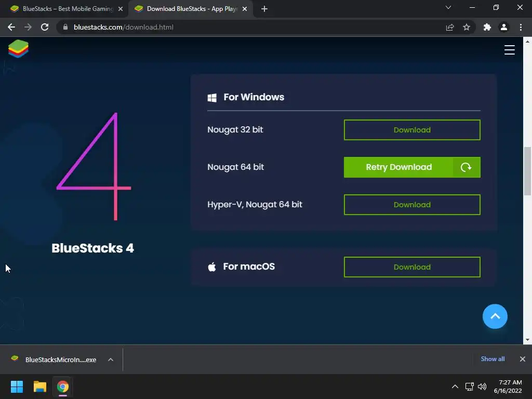The image size is (532, 399).
Task: Open the Chrome profile avatar
Action: [504, 27]
